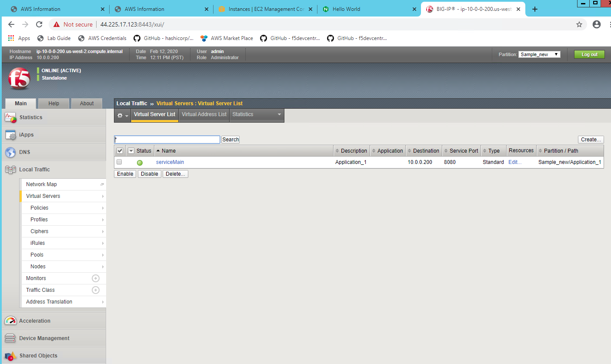Switch to the Help tab

(54, 104)
